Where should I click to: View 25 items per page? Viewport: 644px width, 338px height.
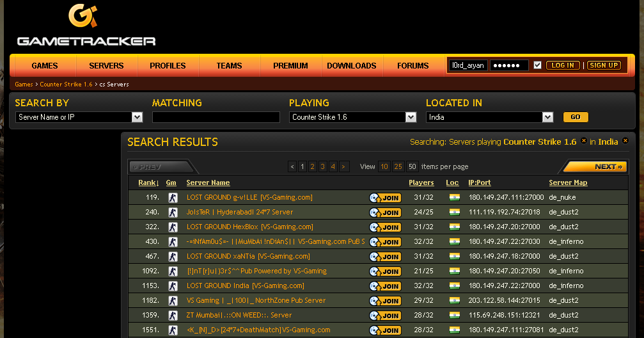(x=398, y=166)
